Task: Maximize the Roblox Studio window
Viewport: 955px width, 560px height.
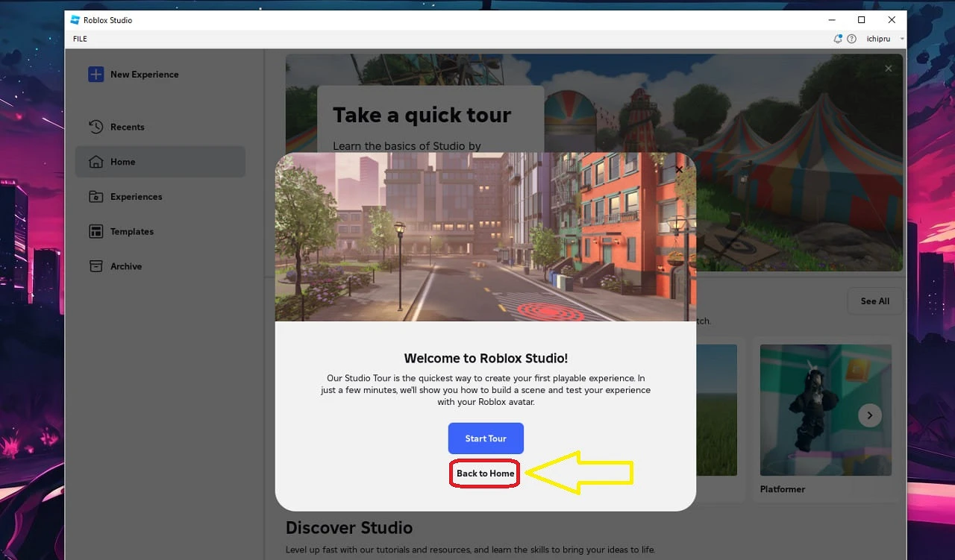Action: pyautogui.click(x=861, y=20)
